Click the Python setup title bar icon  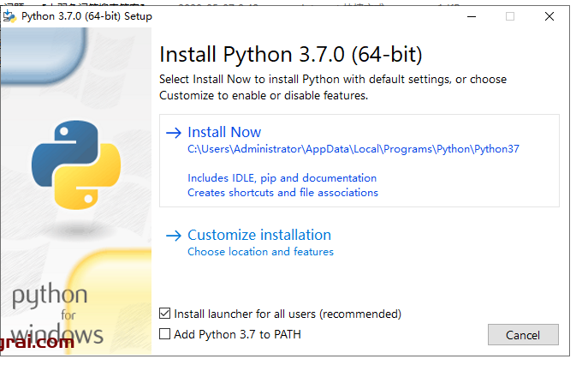(9, 16)
